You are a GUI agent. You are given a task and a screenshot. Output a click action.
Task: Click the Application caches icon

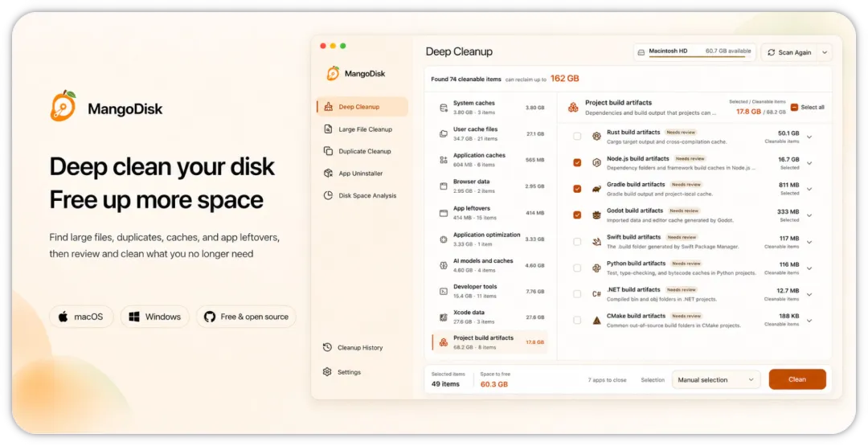click(x=444, y=160)
